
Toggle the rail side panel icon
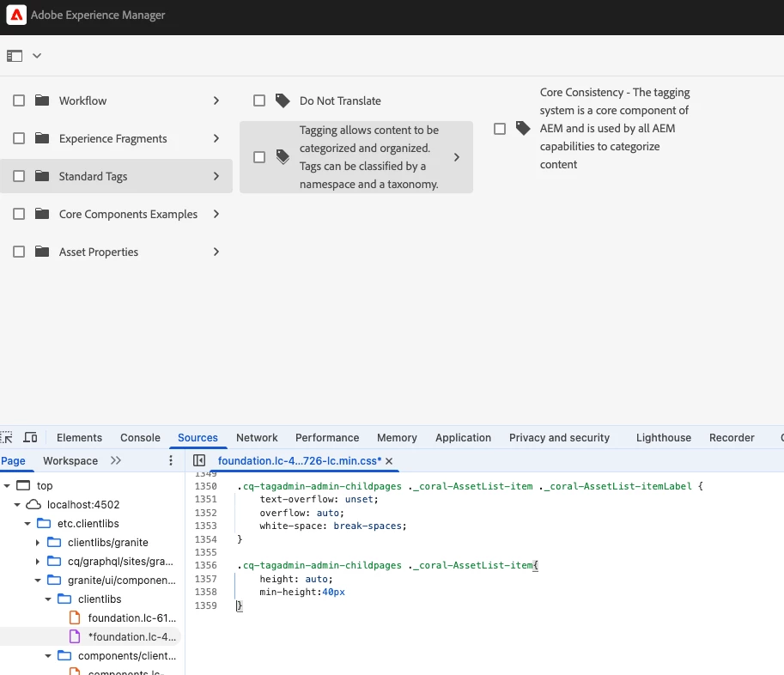pyautogui.click(x=15, y=56)
